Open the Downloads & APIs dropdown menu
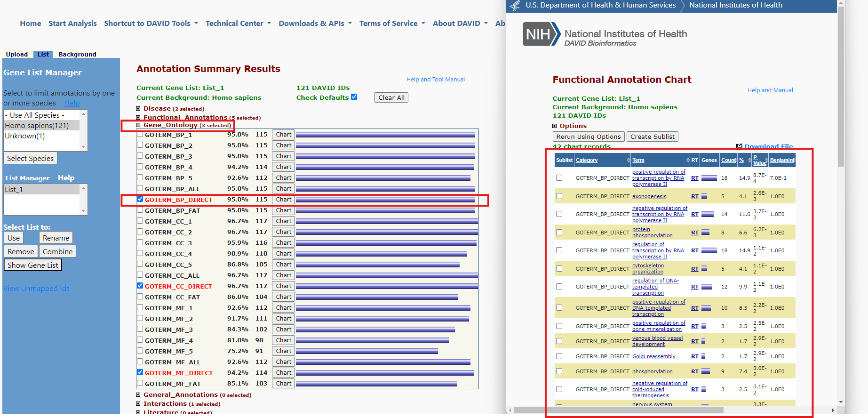Screen dimensions: 868x418 (x=315, y=24)
